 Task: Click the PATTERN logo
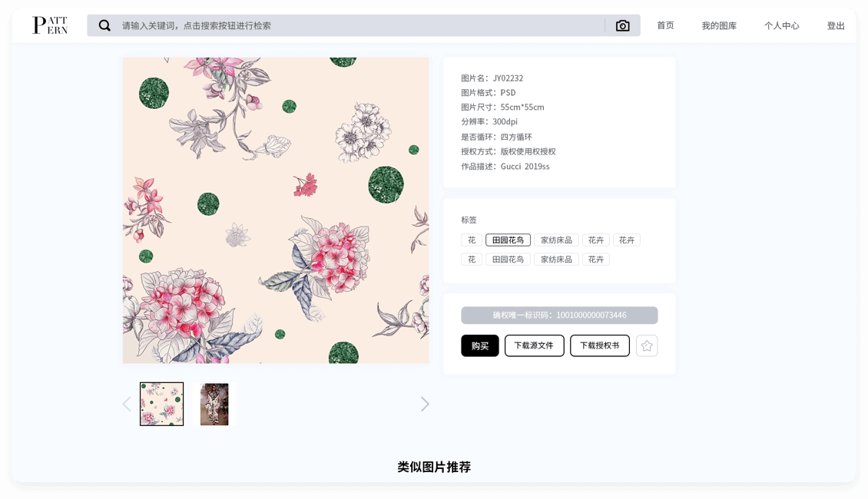coord(50,25)
